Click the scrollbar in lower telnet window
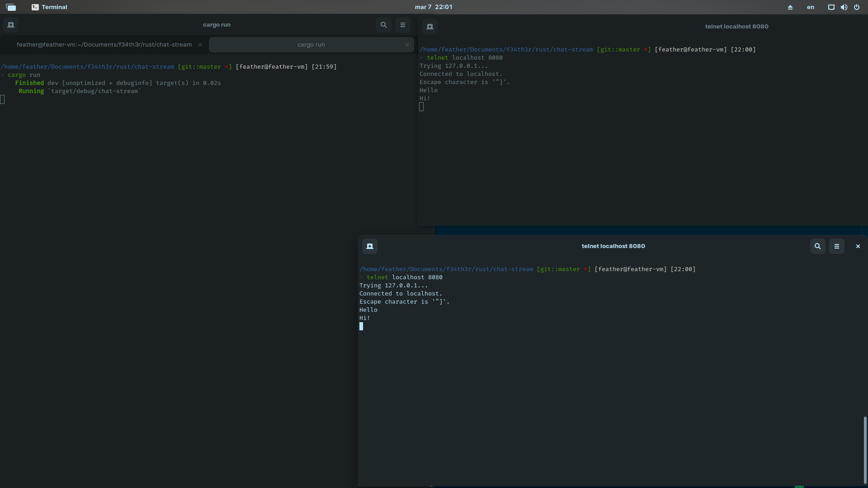 tap(865, 450)
